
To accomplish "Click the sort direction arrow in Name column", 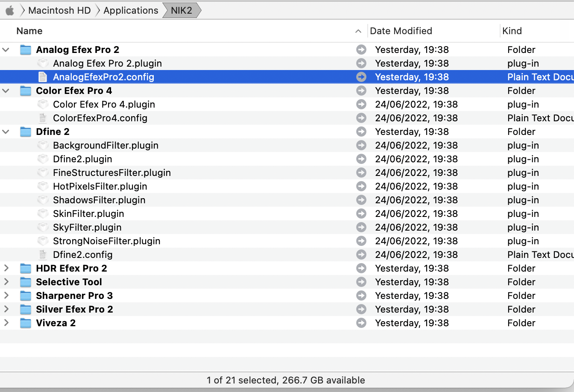I will 358,31.
